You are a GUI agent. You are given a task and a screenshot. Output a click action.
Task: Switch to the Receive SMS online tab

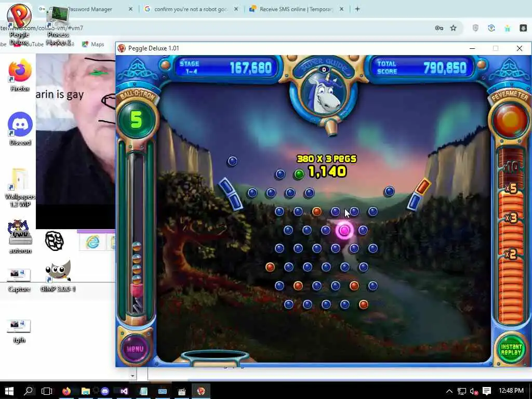(x=296, y=9)
